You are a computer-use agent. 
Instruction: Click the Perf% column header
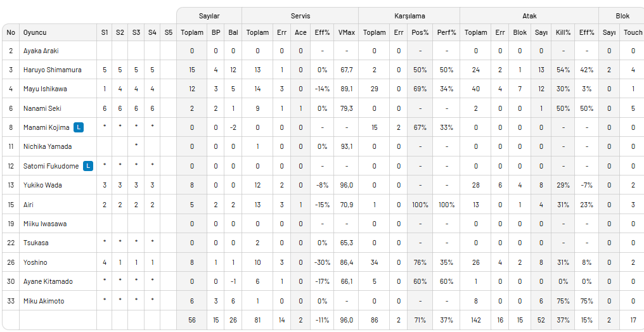[446, 32]
